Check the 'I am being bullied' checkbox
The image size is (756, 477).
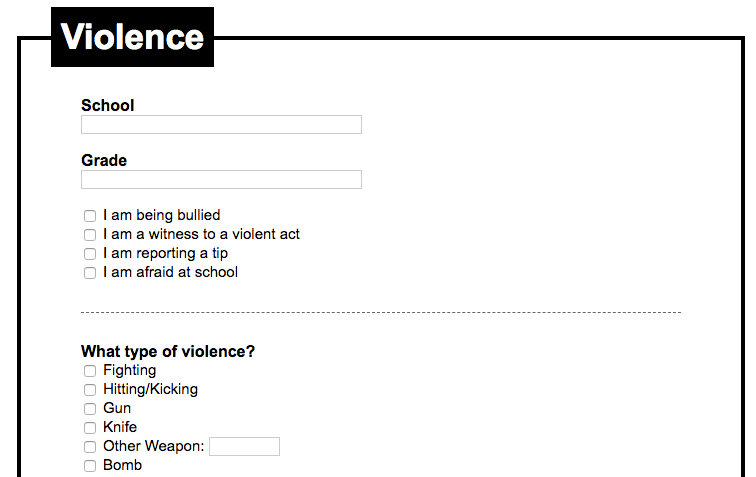pyautogui.click(x=90, y=216)
